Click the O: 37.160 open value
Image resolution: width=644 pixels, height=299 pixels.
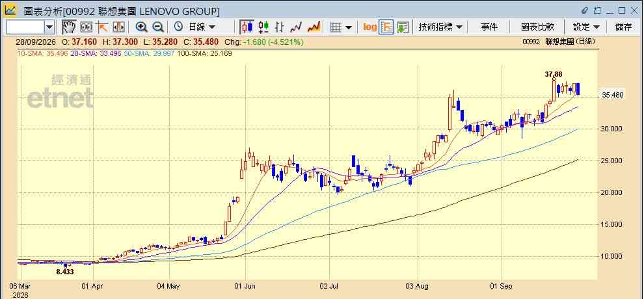[x=79, y=42]
